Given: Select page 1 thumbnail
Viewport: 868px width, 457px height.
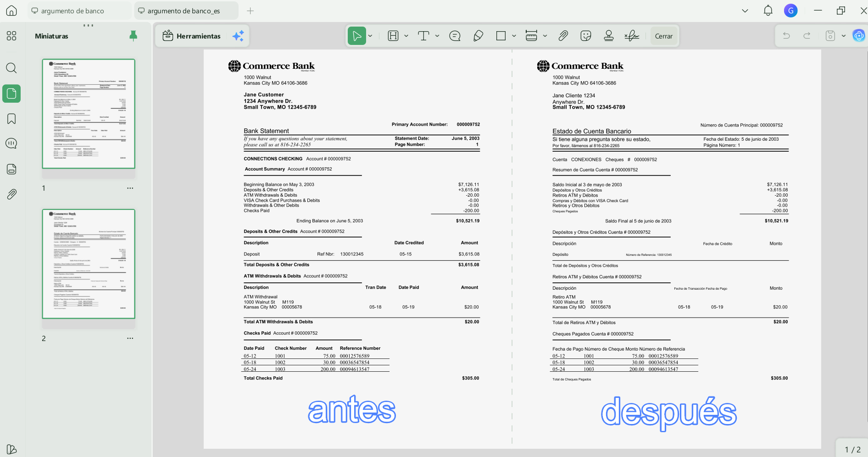Looking at the screenshot, I should [x=89, y=114].
